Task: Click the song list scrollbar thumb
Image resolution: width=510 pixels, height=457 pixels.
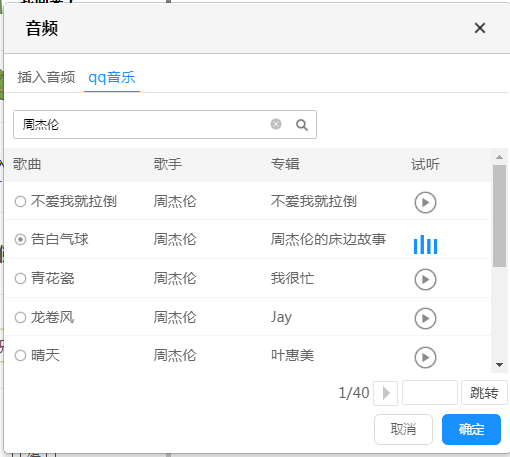Action: click(x=499, y=216)
